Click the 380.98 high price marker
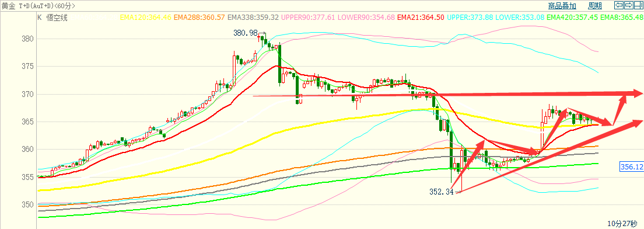Viewport: 644px width, 229px height. coord(245,33)
